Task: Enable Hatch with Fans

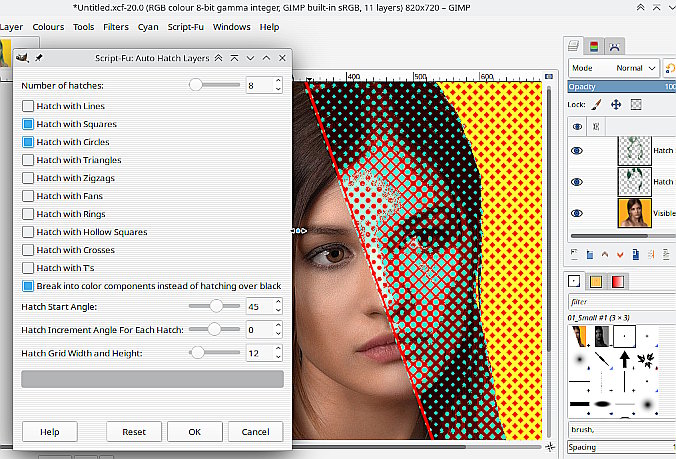Action: pyautogui.click(x=28, y=196)
